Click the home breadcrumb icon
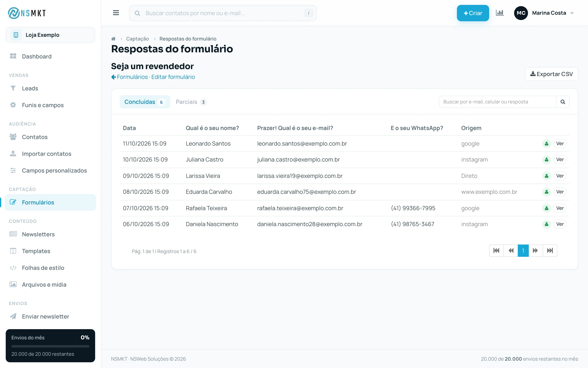Viewport: 588px width, 368px height. click(x=113, y=39)
